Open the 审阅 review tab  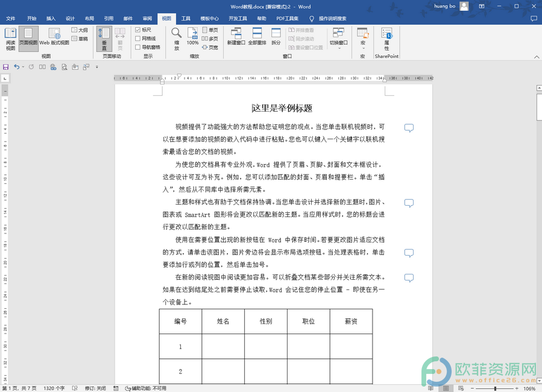click(147, 19)
